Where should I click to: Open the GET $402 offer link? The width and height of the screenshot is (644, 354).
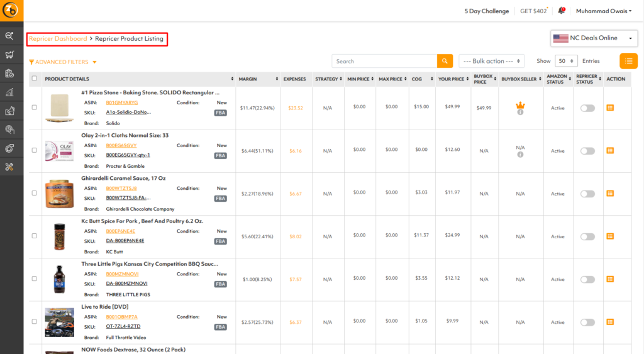533,11
